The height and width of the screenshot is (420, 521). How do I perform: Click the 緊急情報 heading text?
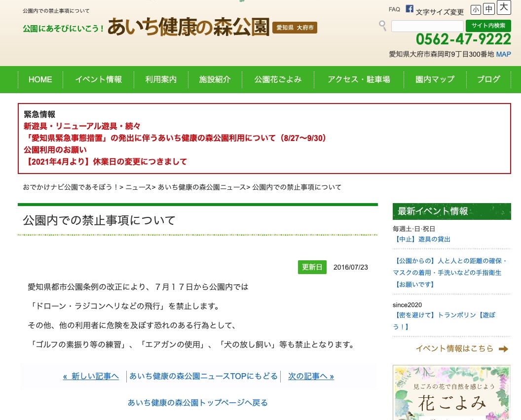(39, 114)
